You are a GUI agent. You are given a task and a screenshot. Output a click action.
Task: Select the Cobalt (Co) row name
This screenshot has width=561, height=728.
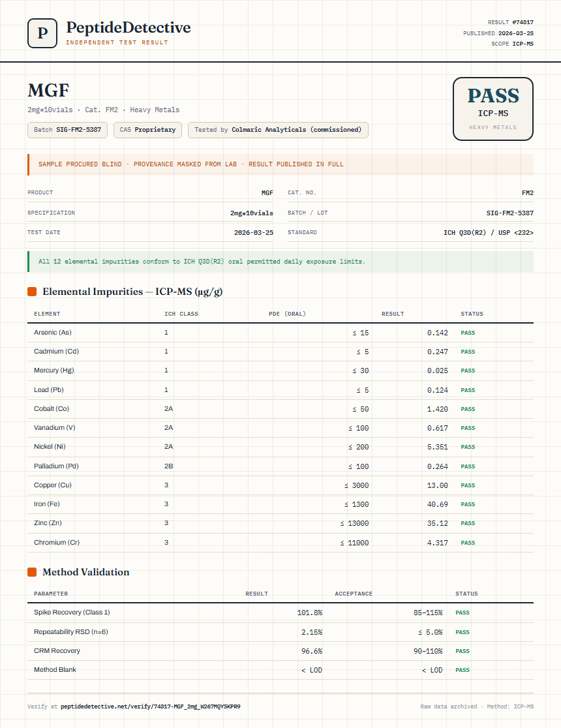(x=51, y=409)
